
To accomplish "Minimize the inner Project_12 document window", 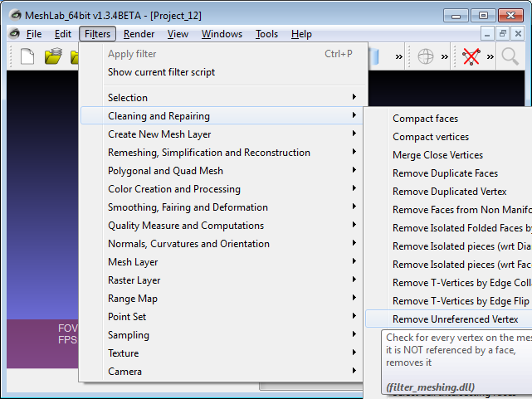I will pos(487,34).
